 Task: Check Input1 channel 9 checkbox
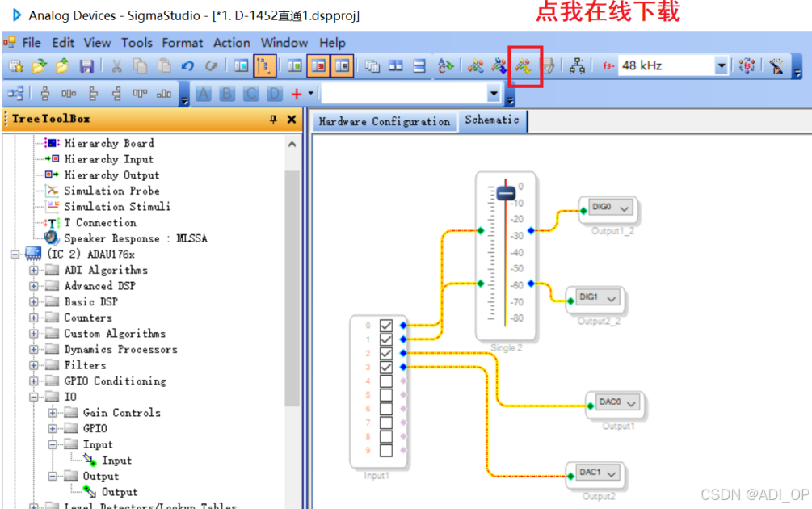coord(386,451)
